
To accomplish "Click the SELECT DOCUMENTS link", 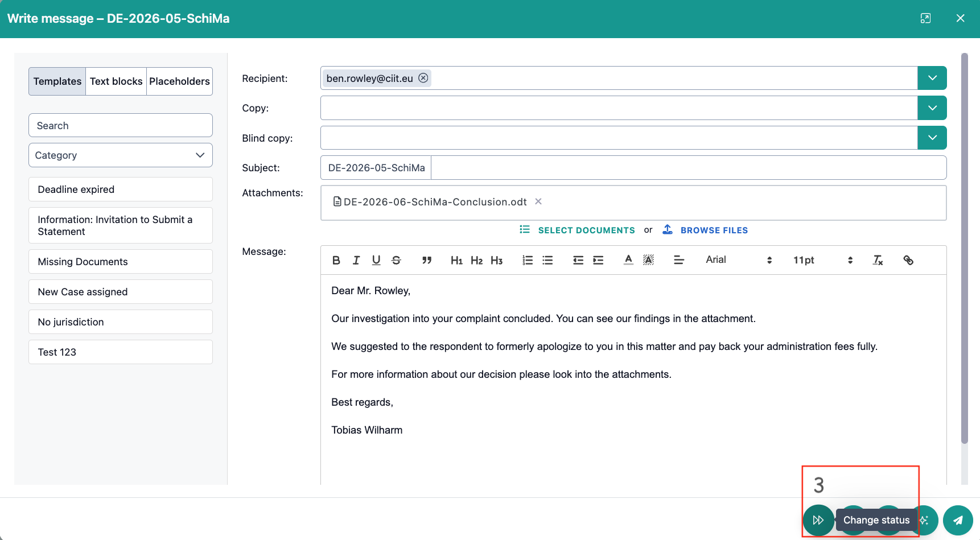I will click(x=586, y=230).
